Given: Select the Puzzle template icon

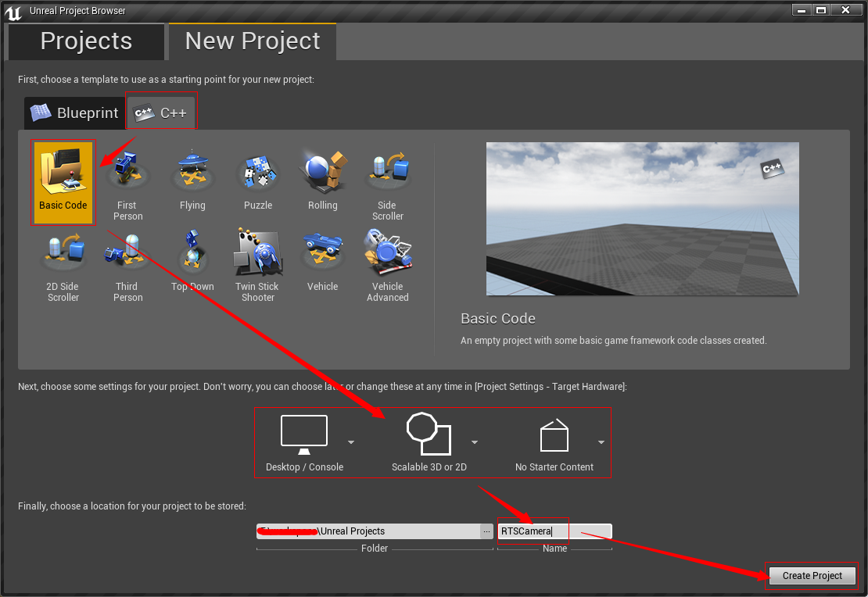Looking at the screenshot, I should pos(258,172).
